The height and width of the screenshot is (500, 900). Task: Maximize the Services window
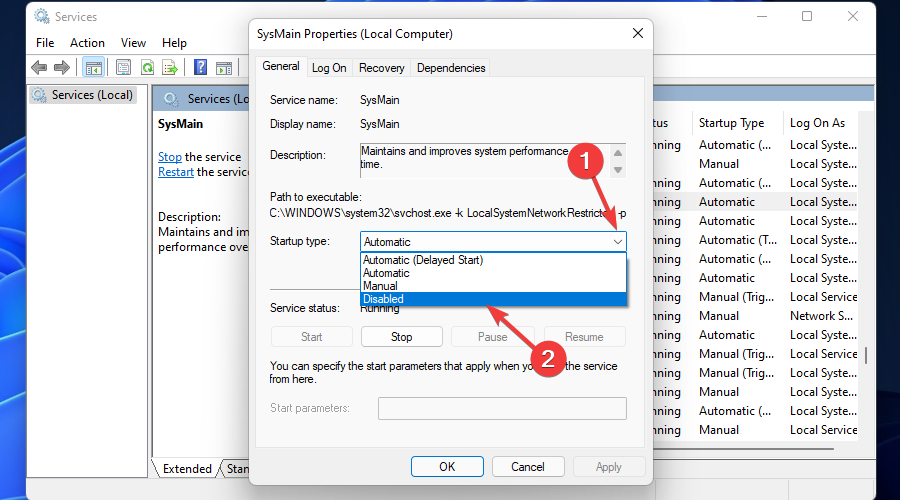coord(807,17)
